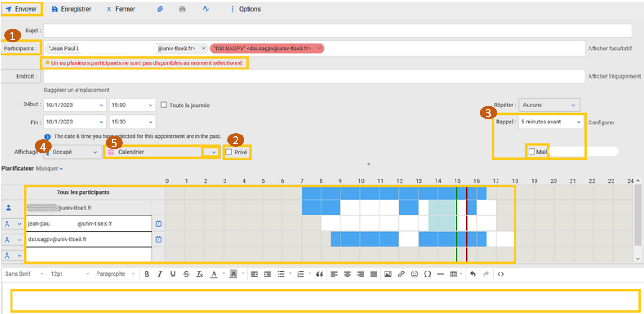Toggle bold formatting in the editor
This screenshot has width=644, height=314.
(146, 274)
